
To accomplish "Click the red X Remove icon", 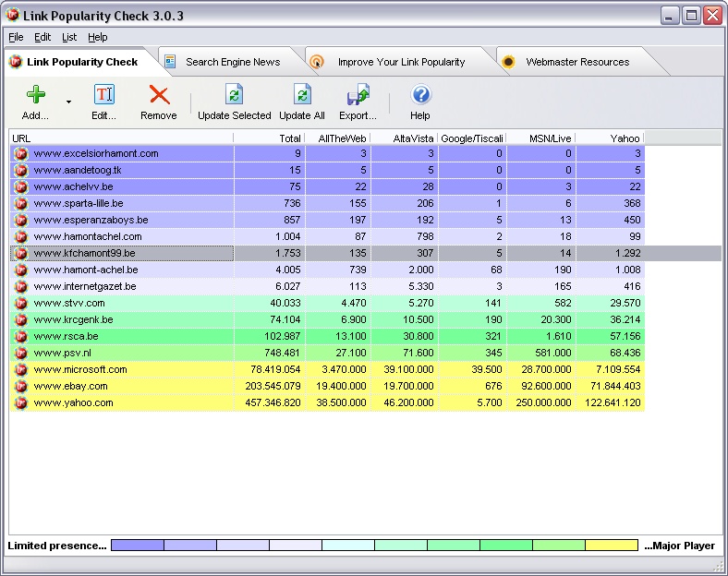I will coord(159,94).
